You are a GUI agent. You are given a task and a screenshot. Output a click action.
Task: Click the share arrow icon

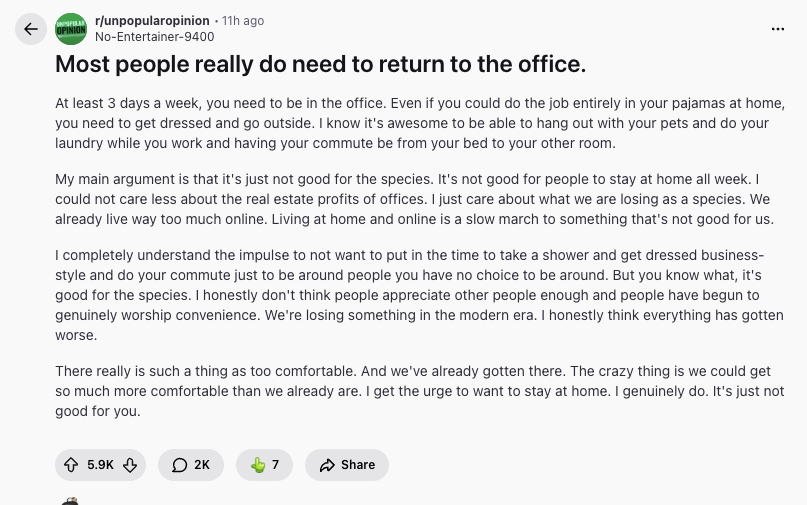click(x=327, y=465)
